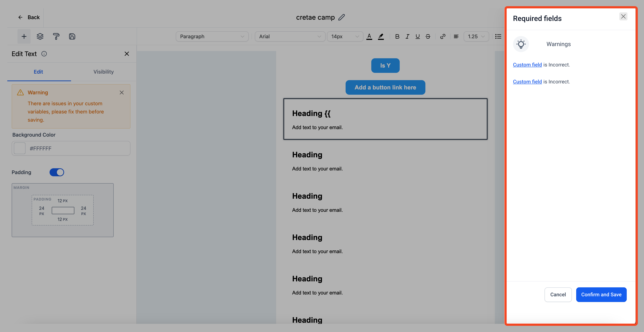644x332 pixels.
Task: Apply italic formatting
Action: point(407,36)
